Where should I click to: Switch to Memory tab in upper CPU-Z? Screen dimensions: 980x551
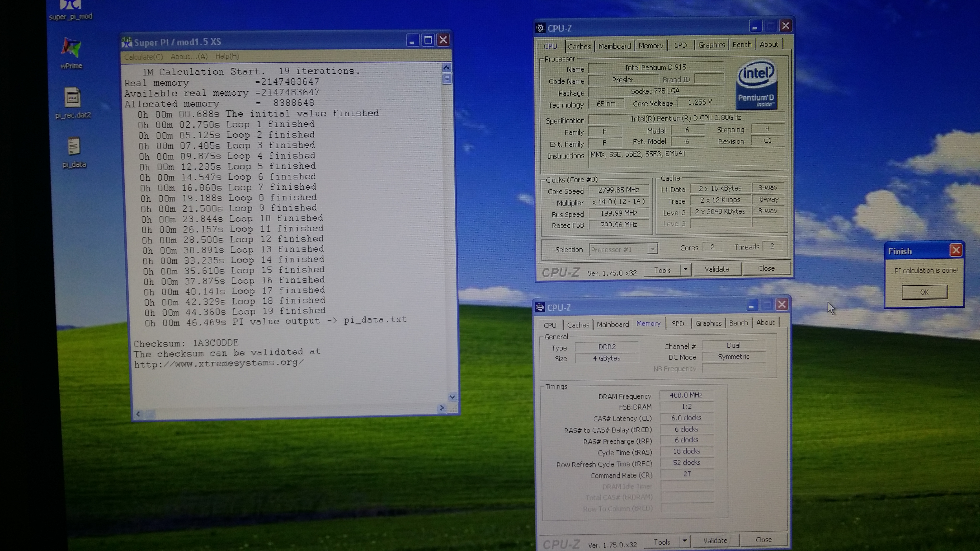click(x=650, y=46)
